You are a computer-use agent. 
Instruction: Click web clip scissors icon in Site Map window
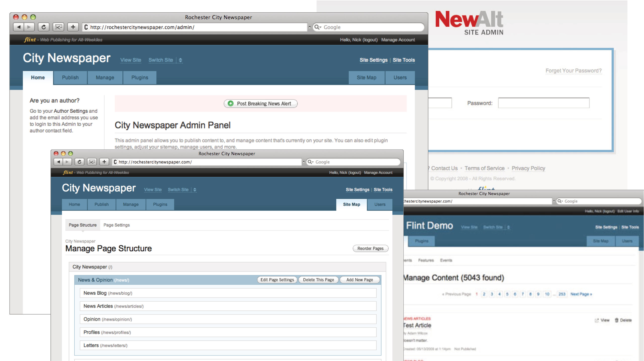click(92, 162)
